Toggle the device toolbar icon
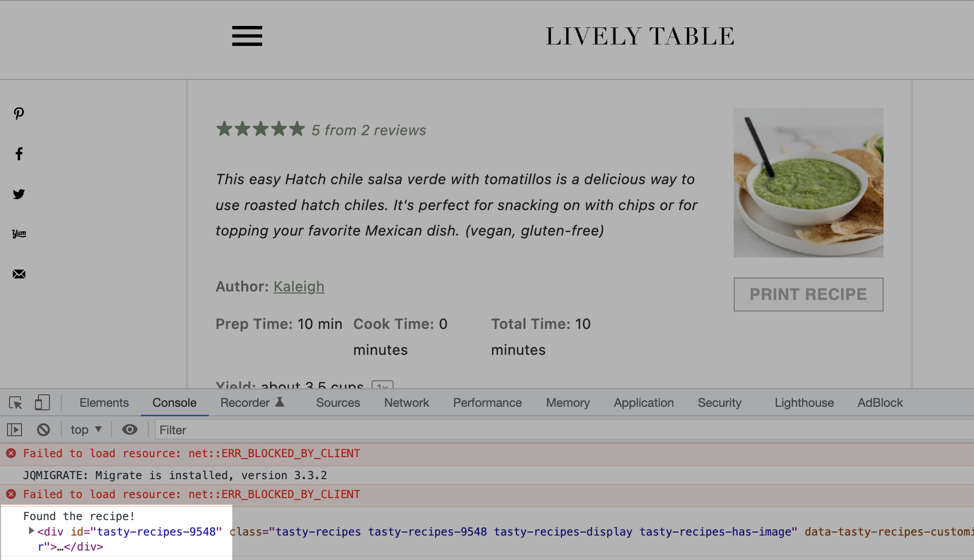974x560 pixels. pos(42,403)
